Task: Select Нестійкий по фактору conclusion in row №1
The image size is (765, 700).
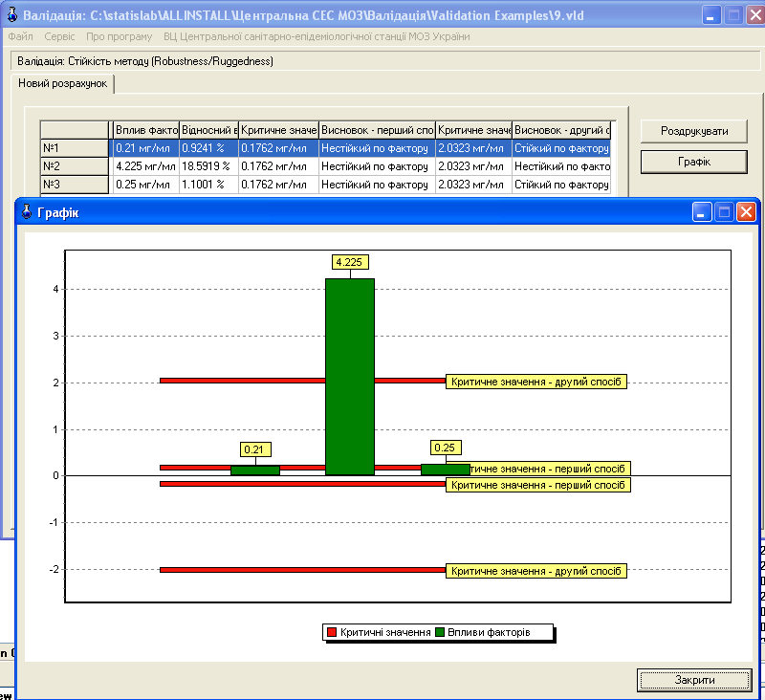Action: (377, 148)
